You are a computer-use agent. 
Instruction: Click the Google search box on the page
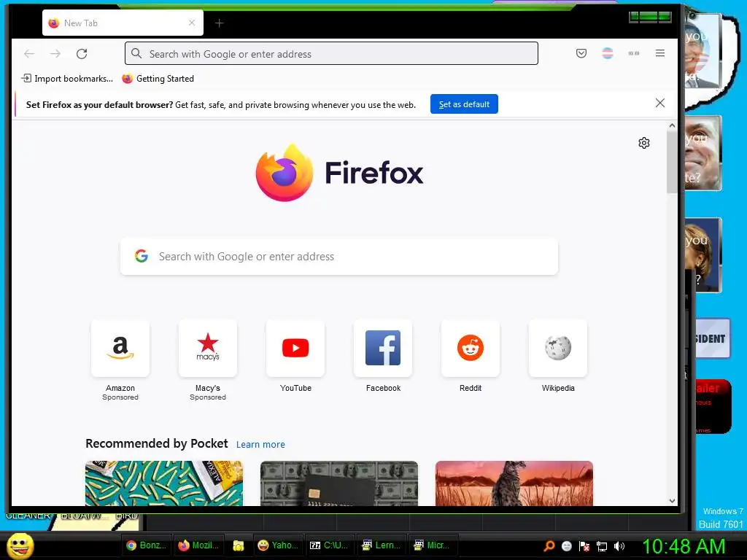click(339, 257)
